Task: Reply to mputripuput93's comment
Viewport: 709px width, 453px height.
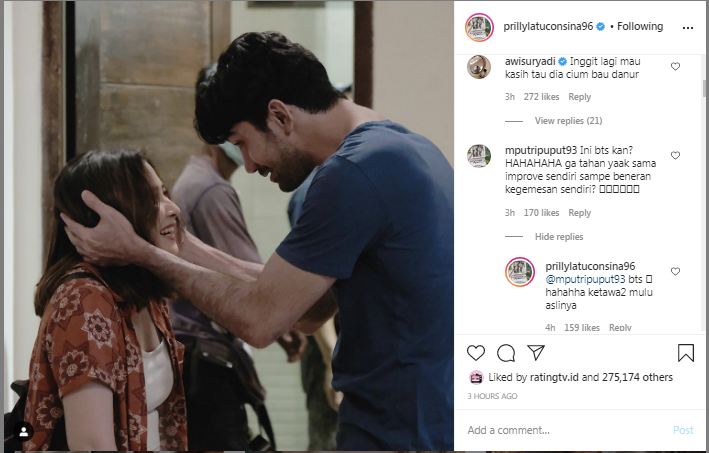Action: 579,213
